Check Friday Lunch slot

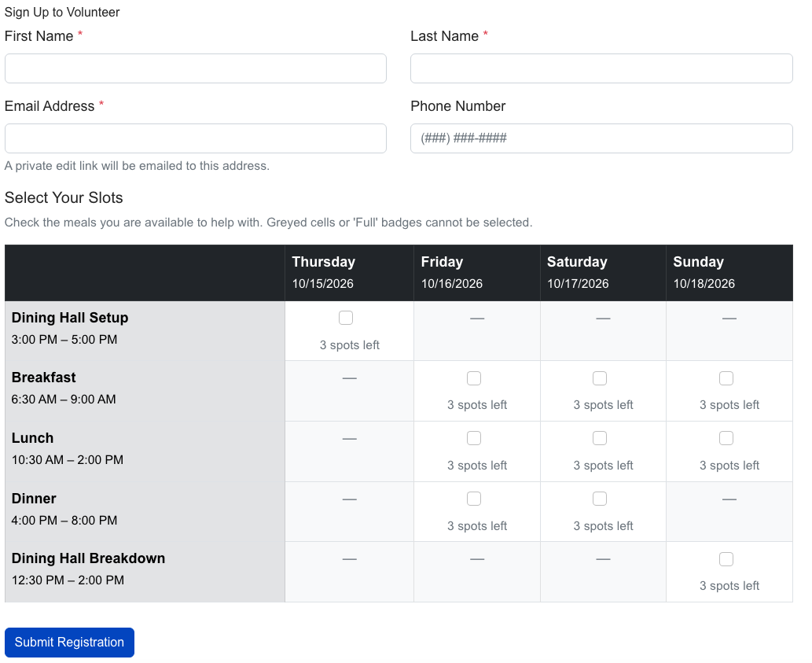click(474, 438)
